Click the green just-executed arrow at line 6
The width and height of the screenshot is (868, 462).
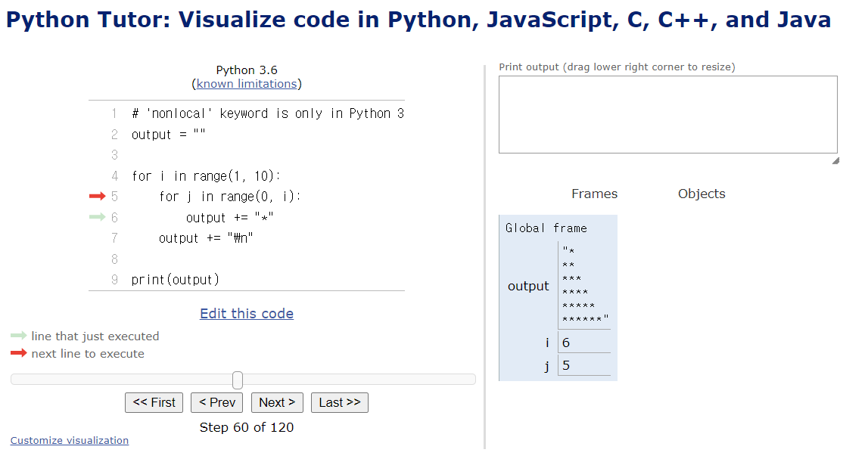[x=97, y=218]
